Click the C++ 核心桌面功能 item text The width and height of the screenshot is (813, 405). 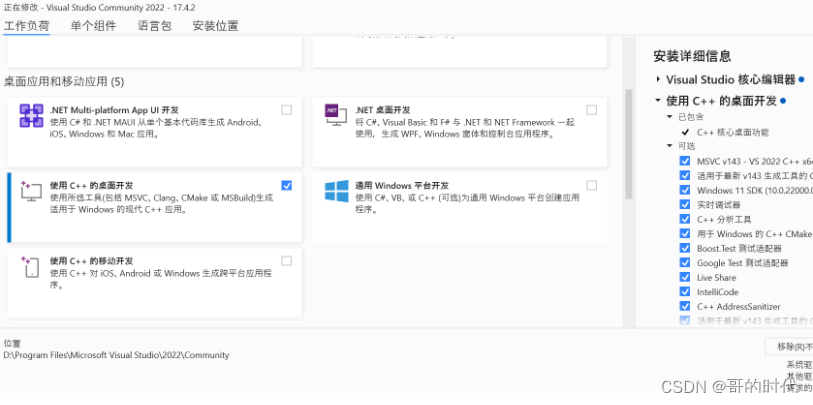coord(733,132)
